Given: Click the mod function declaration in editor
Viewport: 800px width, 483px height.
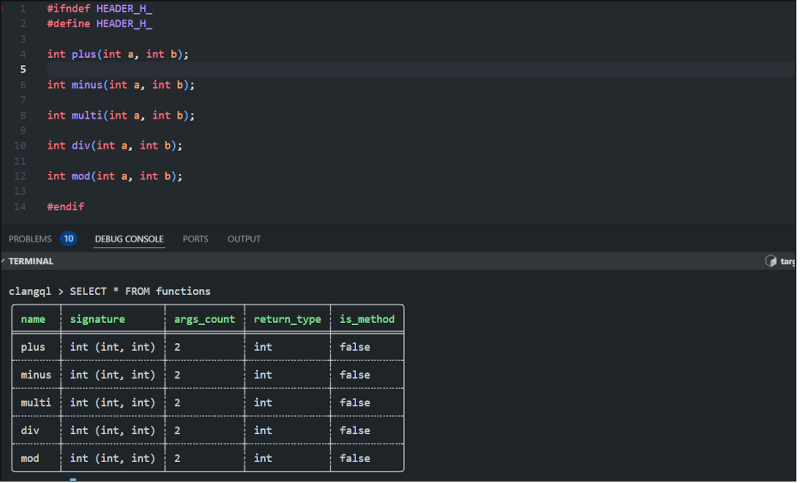Looking at the screenshot, I should (114, 176).
